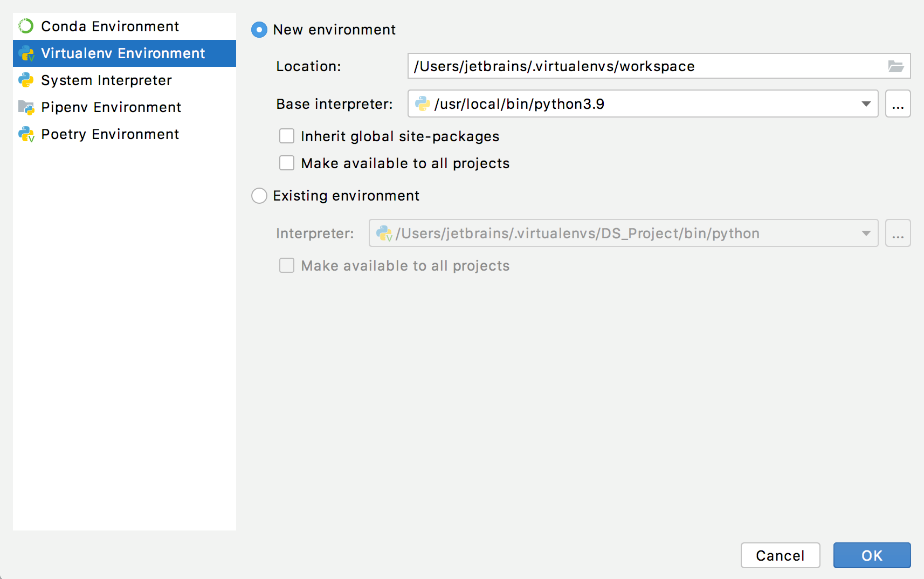Select the New environment radio button
This screenshot has width=924, height=579.
point(259,30)
